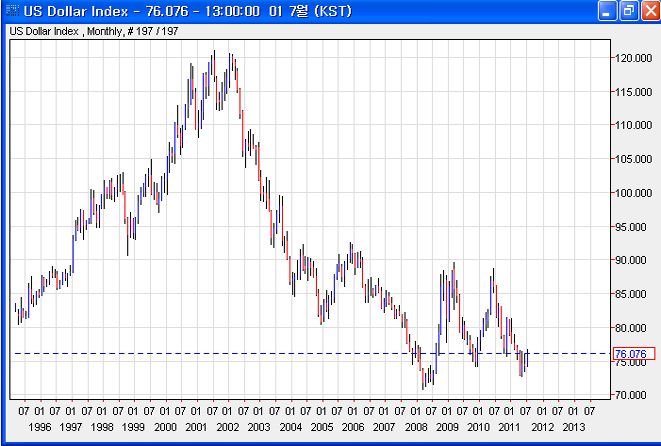The image size is (661, 446).
Task: Click the 1996 year label on time axis
Action: click(40, 427)
